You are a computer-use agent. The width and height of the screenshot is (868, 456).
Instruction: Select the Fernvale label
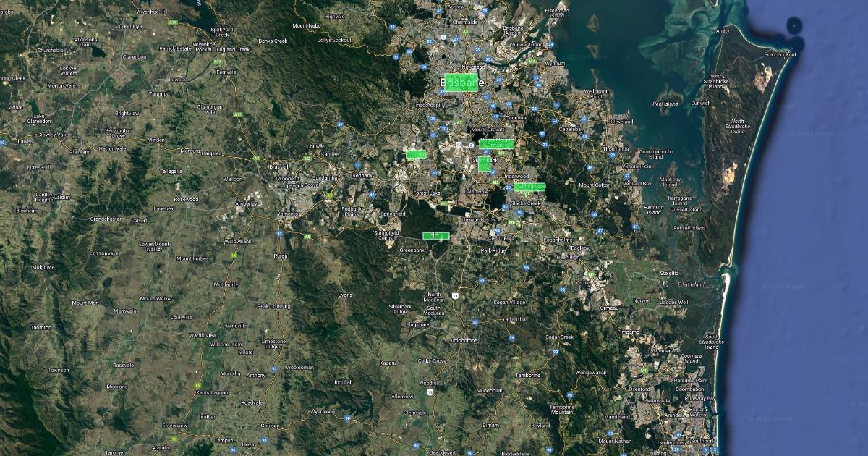pyautogui.click(x=226, y=71)
